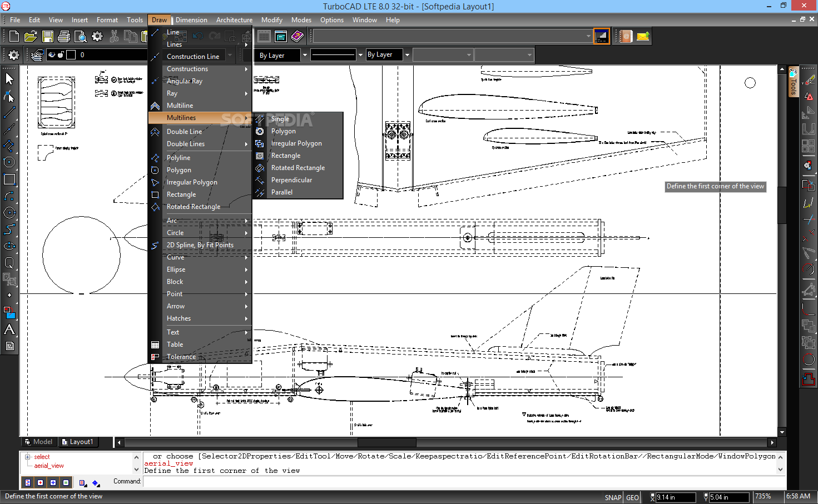Choose the Spline tool in the left toolbar

(9, 229)
